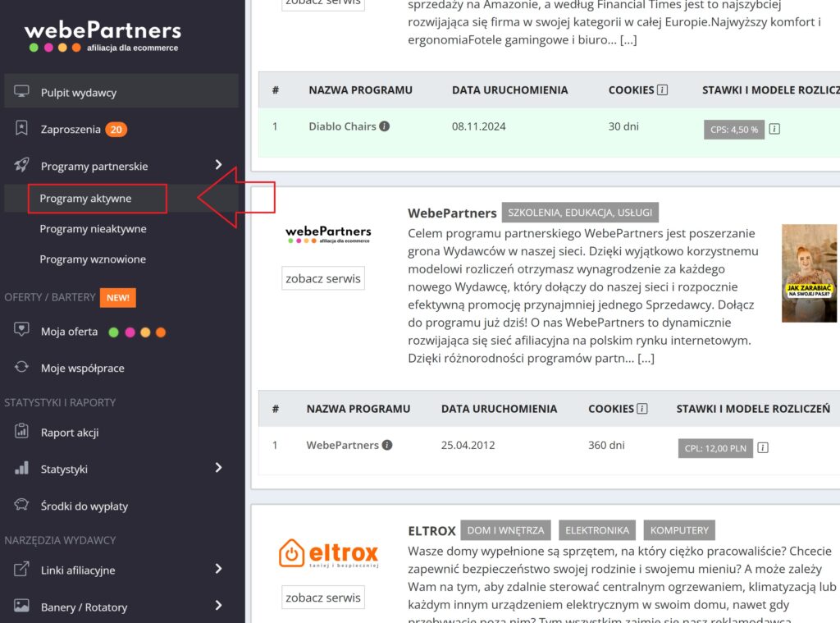Click DATA URUCHOMIENIA header in Diablo Chairs table
Image resolution: width=840 pixels, height=623 pixels.
pyautogui.click(x=509, y=89)
